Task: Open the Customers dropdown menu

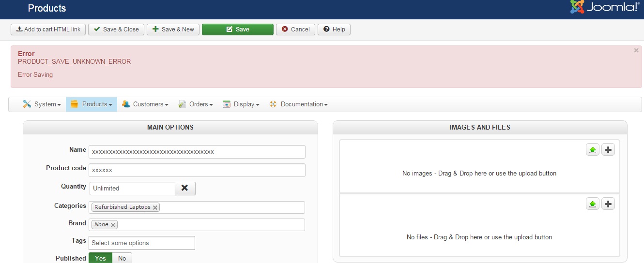Action: (145, 104)
